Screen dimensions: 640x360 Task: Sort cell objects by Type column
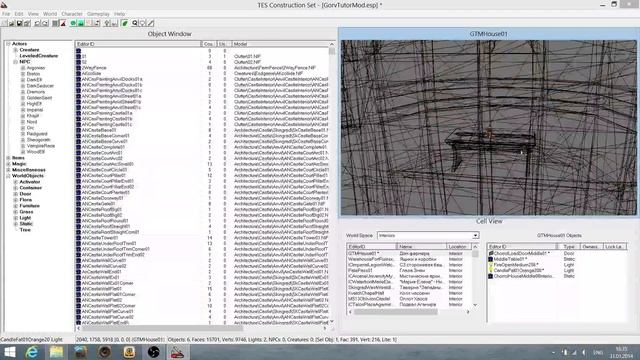pos(569,247)
